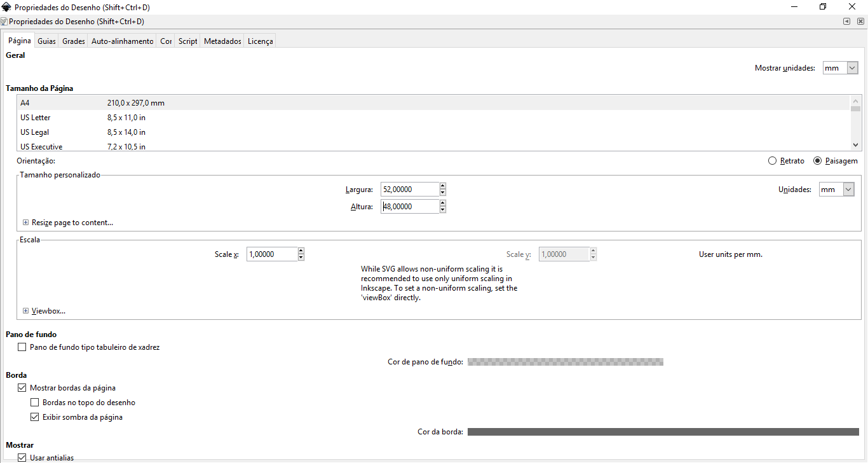Image resolution: width=868 pixels, height=463 pixels.
Task: Click the Inkscape logo in the title bar
Action: pos(7,7)
